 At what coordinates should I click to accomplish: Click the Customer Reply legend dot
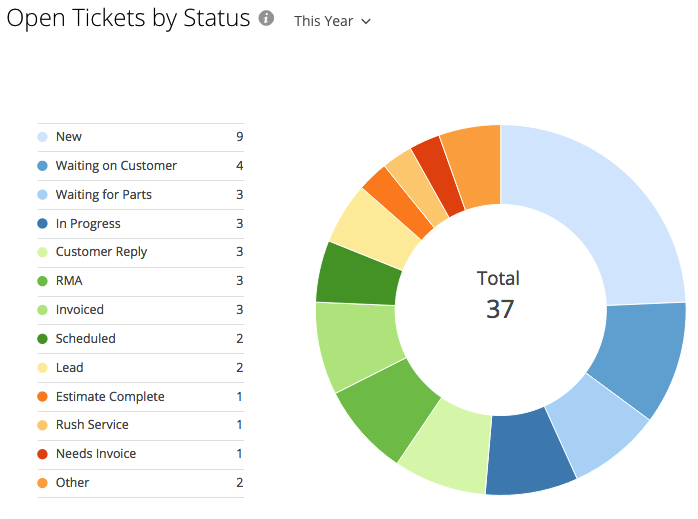pyautogui.click(x=42, y=252)
